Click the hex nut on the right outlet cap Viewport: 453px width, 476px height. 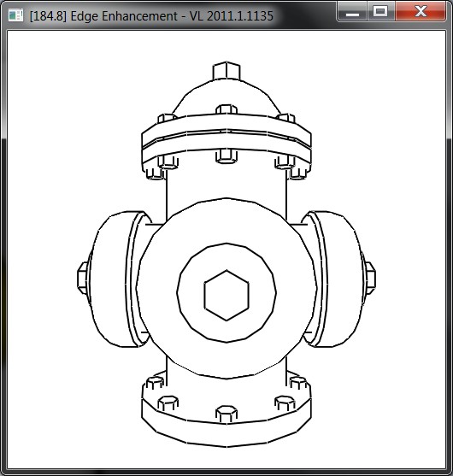pos(370,279)
